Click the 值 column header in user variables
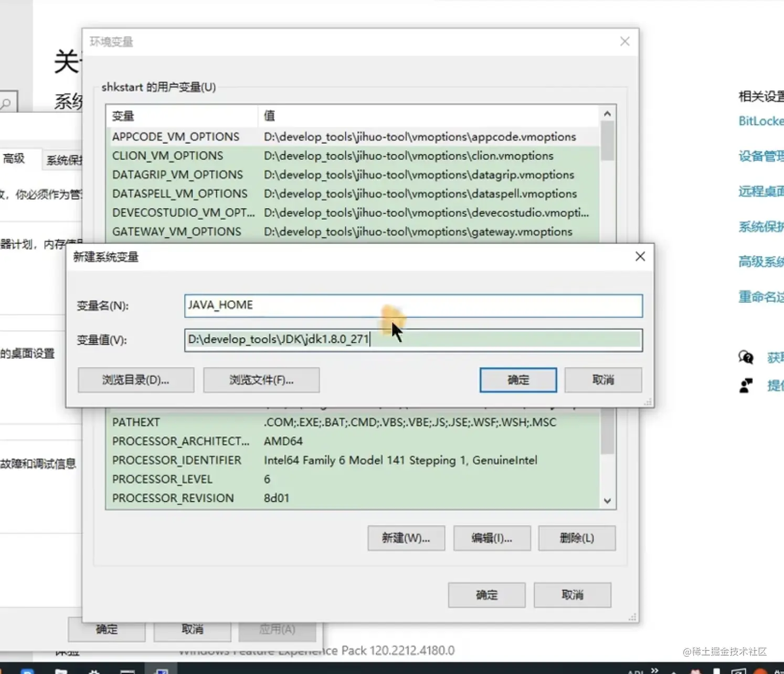The image size is (784, 674). [x=428, y=116]
